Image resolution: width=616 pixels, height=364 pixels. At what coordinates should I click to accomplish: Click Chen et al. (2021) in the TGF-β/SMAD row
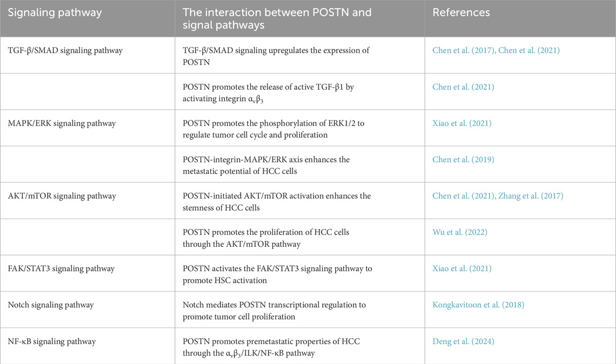click(529, 51)
